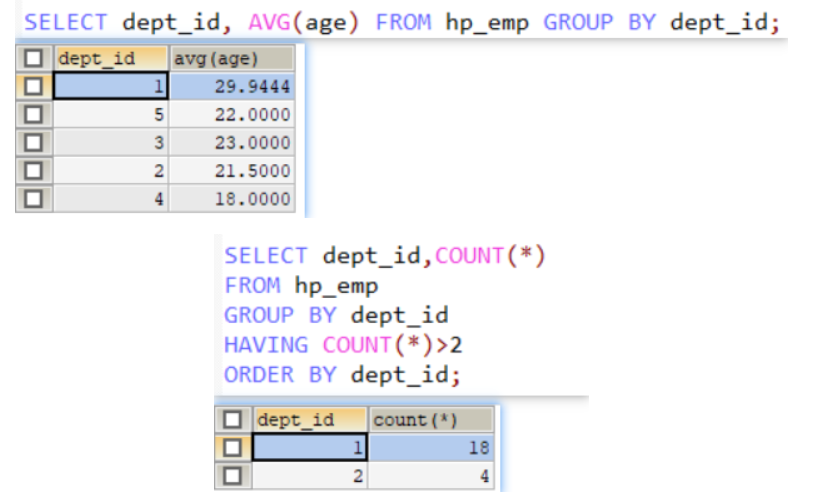
Task: Check the row box for average 18.0000
Action: [x=33, y=199]
